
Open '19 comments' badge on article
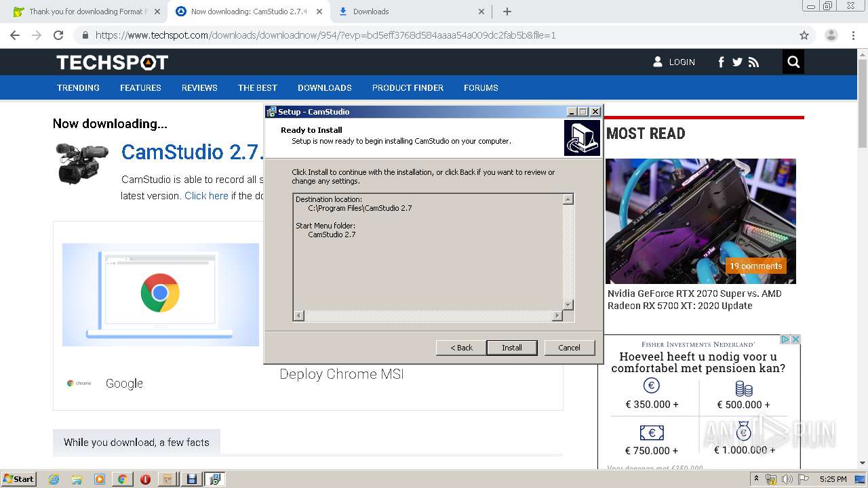(756, 266)
